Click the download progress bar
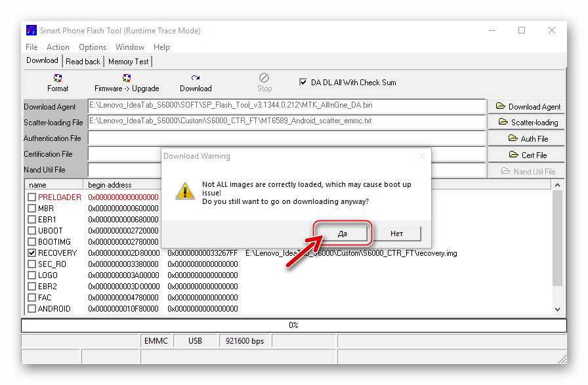This screenshot has width=588, height=385. click(294, 325)
